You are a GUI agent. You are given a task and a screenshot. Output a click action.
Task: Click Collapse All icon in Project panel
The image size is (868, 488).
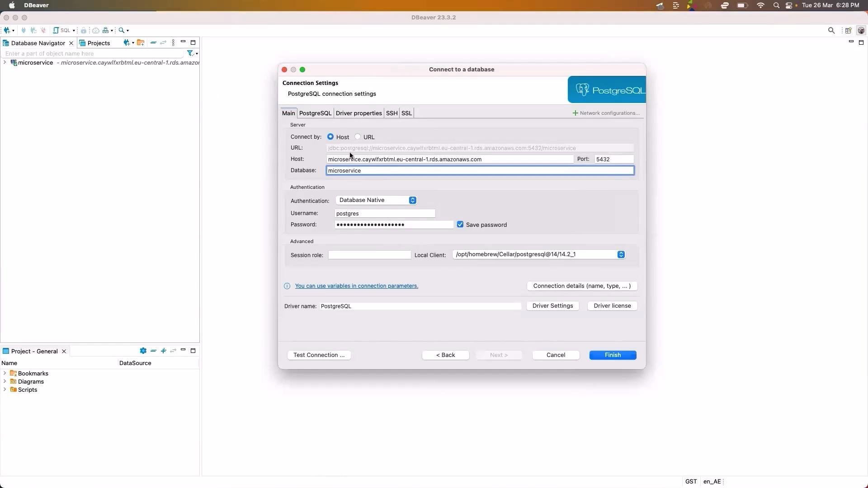154,351
